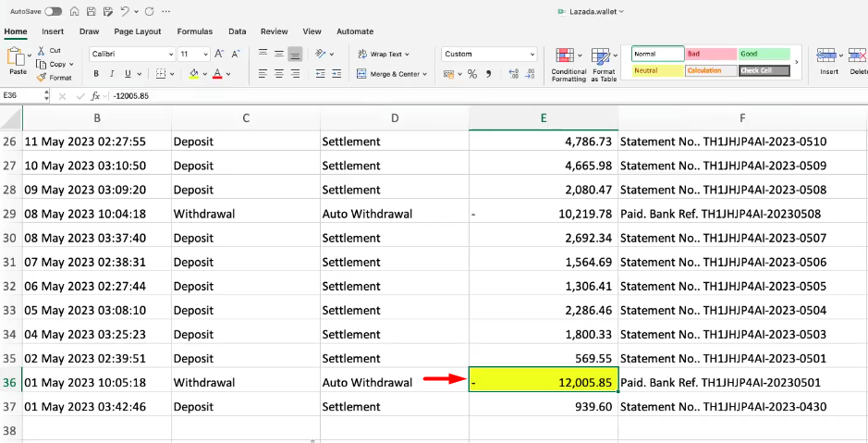The height and width of the screenshot is (443, 868).
Task: Click Increase Font Size icon
Action: (x=220, y=55)
